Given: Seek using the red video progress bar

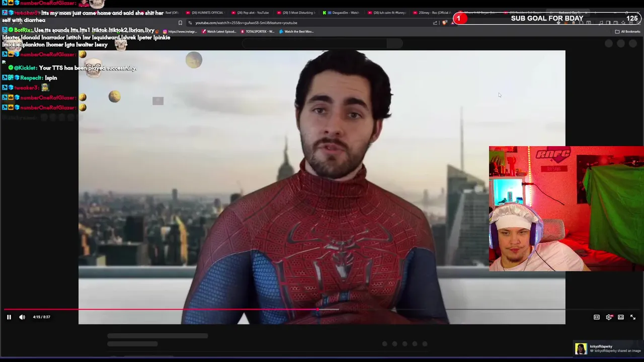Looking at the screenshot, I should point(322,310).
